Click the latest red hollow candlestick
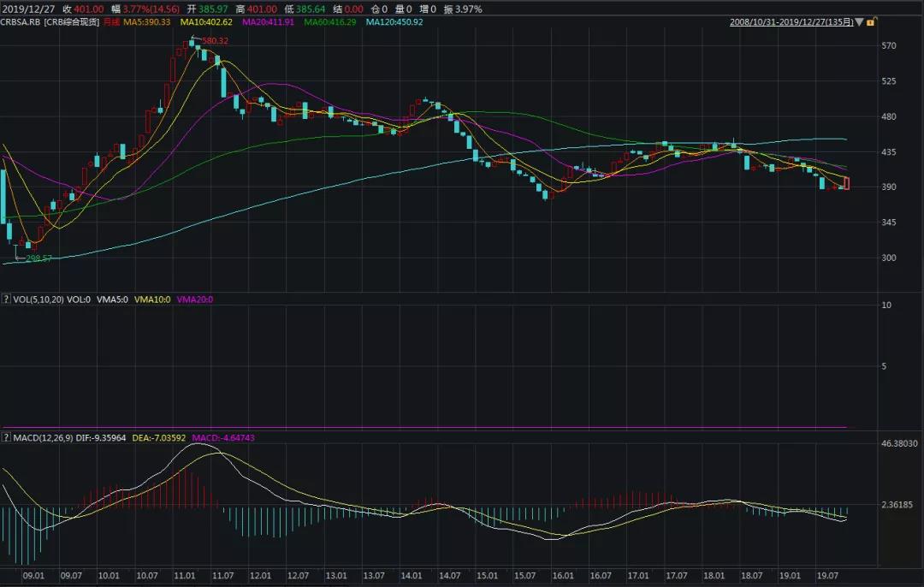This screenshot has width=924, height=587. [x=847, y=183]
